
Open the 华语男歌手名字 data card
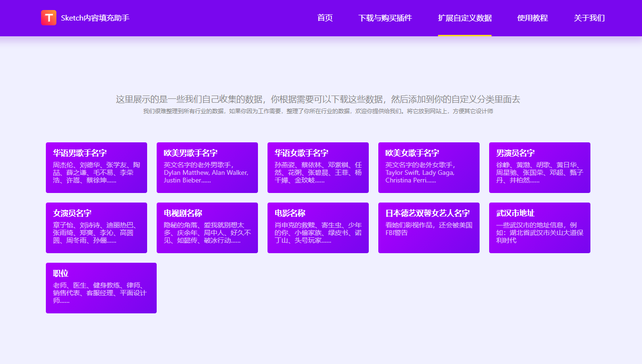[96, 168]
